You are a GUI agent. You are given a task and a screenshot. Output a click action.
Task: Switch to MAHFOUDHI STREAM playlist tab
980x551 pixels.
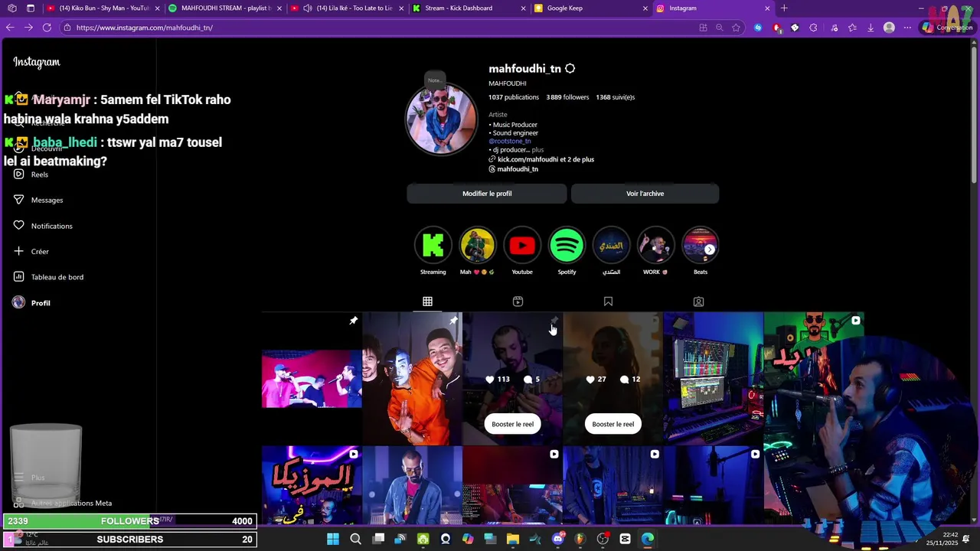(x=226, y=8)
